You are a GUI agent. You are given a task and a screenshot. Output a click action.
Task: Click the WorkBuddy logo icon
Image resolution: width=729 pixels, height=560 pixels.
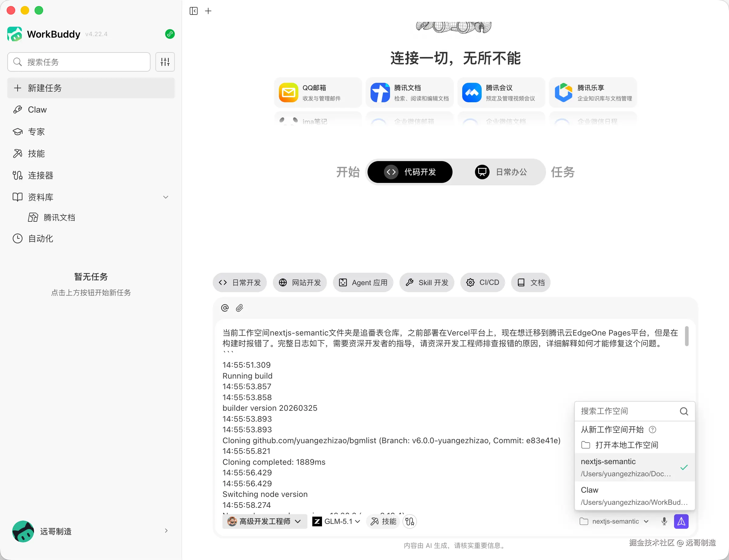pos(15,34)
